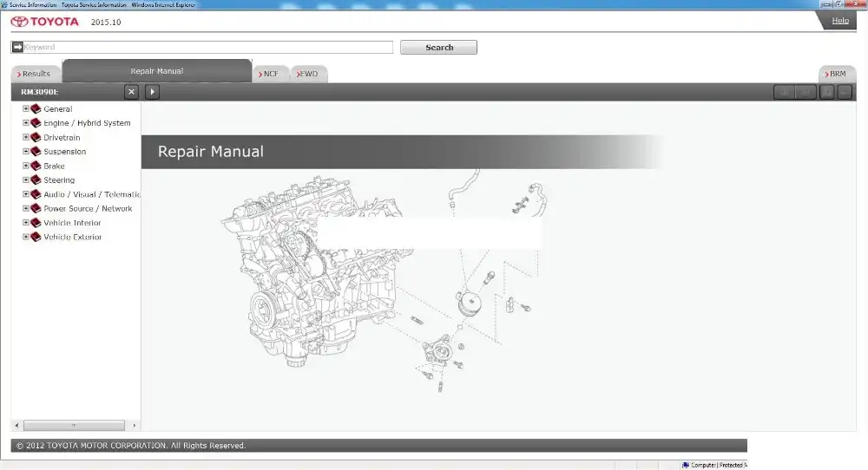
Task: Click the tree panel's horizontal scrollbar thumb
Action: click(x=74, y=425)
